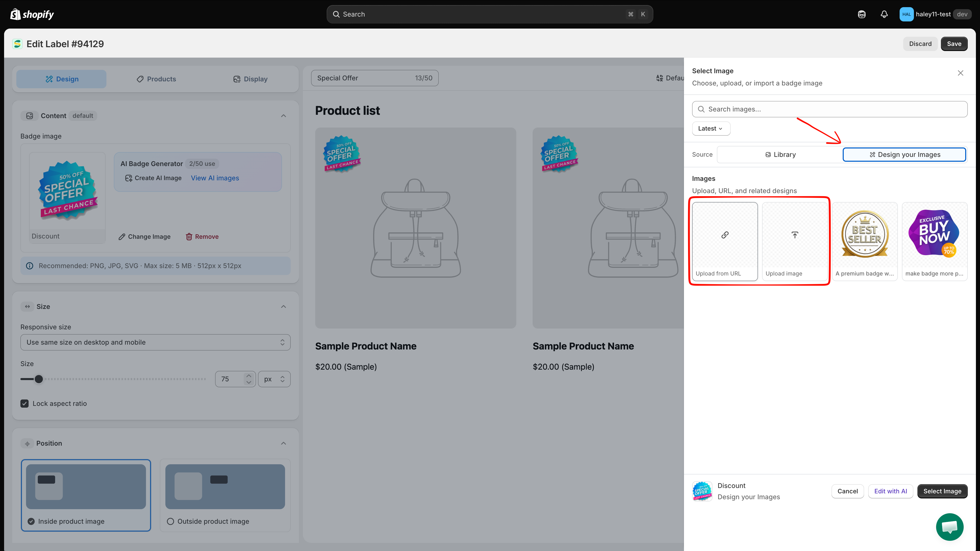This screenshot has height=551, width=980.
Task: Click the Discount badge thumbnail in footer
Action: [702, 491]
